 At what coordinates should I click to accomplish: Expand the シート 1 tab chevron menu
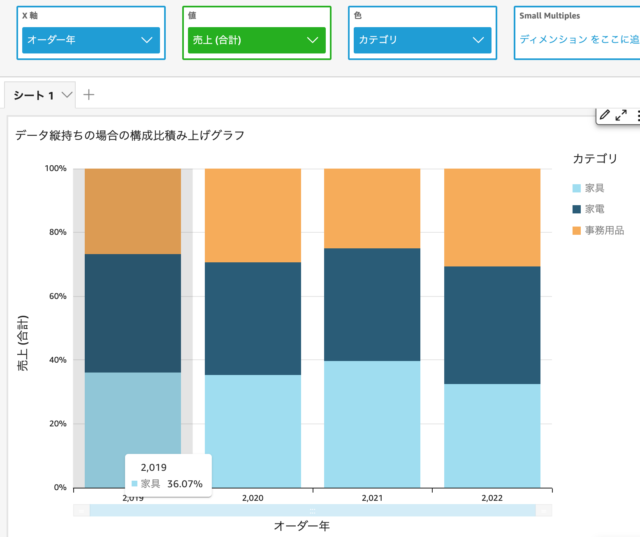(x=66, y=94)
